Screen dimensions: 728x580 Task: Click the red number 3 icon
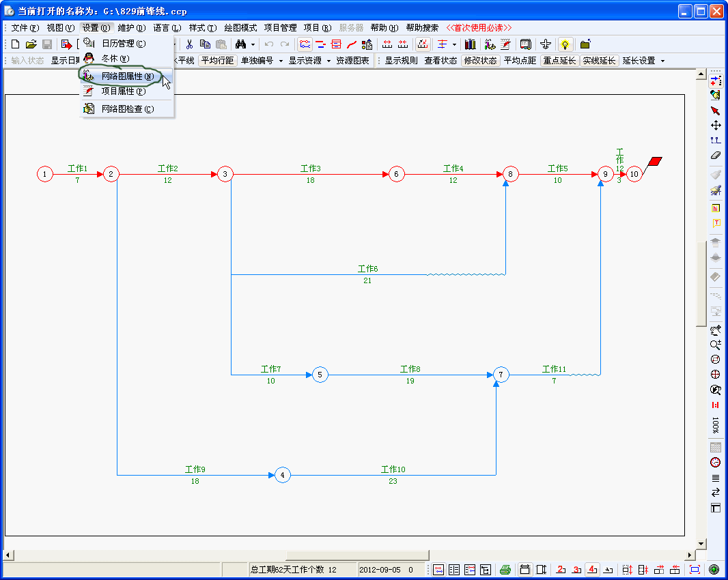point(576,569)
